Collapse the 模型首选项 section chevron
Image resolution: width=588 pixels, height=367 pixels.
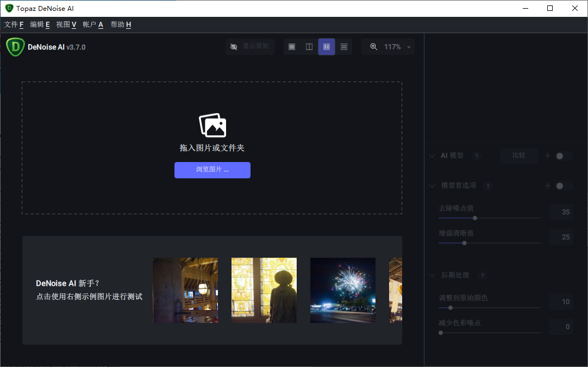pos(432,186)
